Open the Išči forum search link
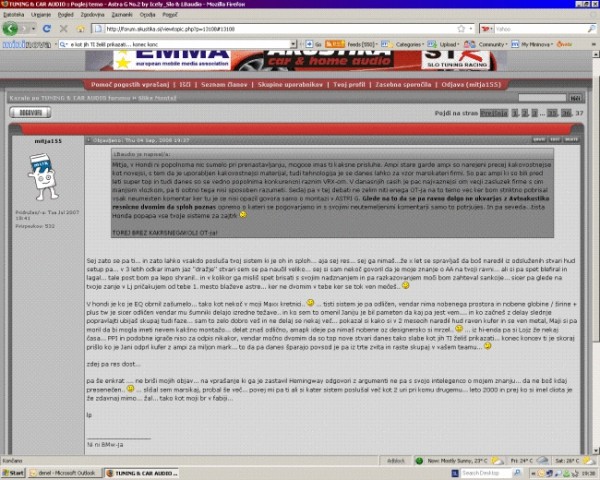The image size is (600, 480). pyautogui.click(x=185, y=85)
